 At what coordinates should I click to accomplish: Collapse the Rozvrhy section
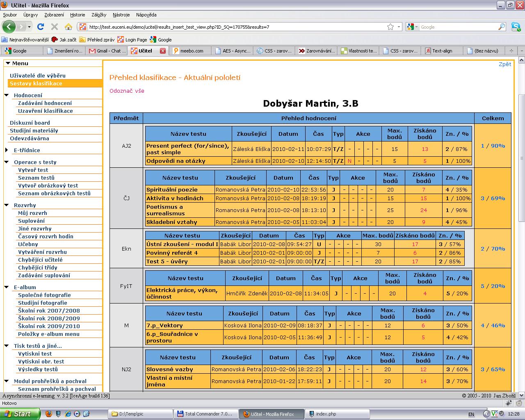(6, 205)
